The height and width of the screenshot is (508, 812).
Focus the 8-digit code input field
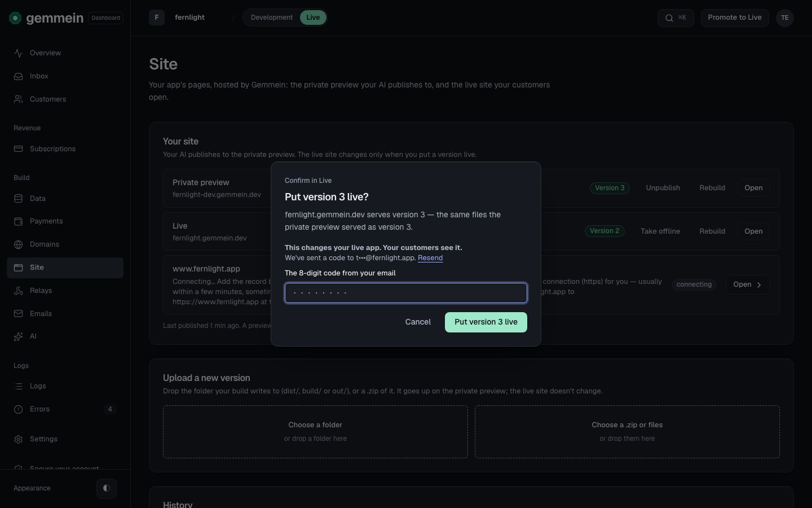click(x=406, y=293)
